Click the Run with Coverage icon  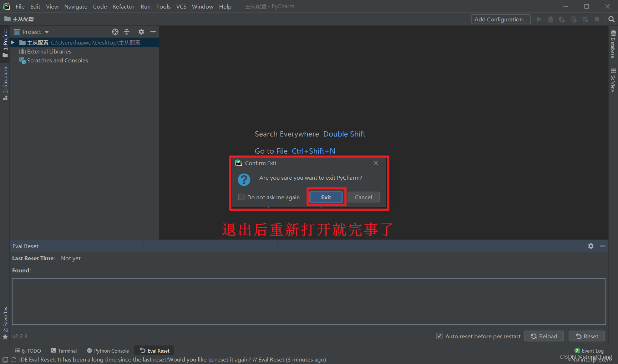click(562, 19)
